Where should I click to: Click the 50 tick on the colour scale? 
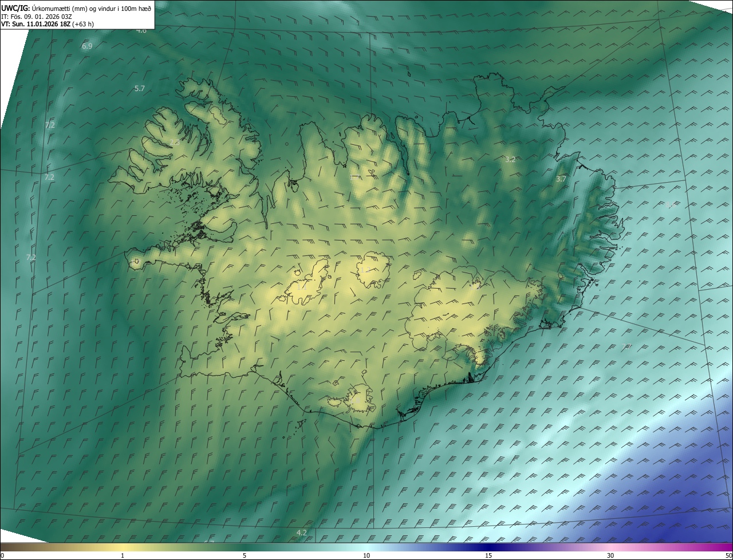[x=728, y=555]
